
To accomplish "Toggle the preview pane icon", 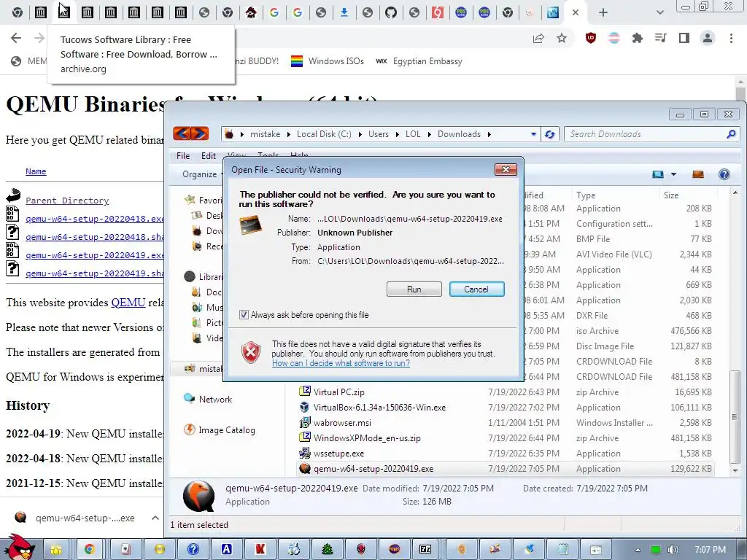I will 698,174.
